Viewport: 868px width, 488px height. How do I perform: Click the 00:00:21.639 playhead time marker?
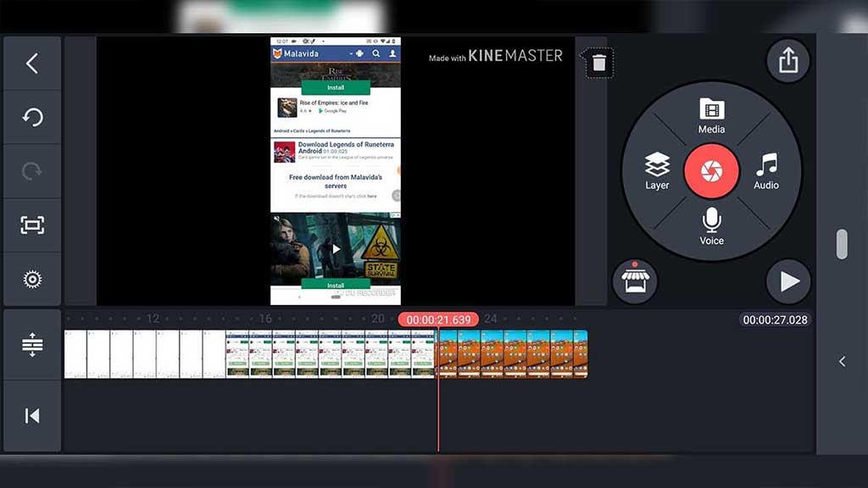[438, 319]
